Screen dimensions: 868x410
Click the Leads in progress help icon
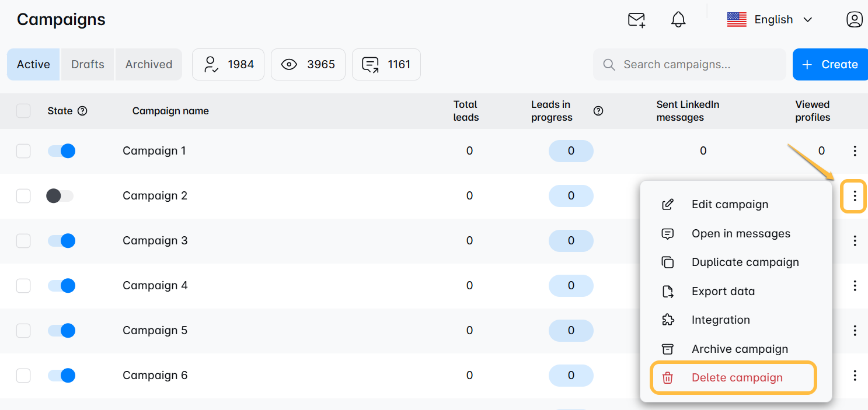click(x=598, y=111)
